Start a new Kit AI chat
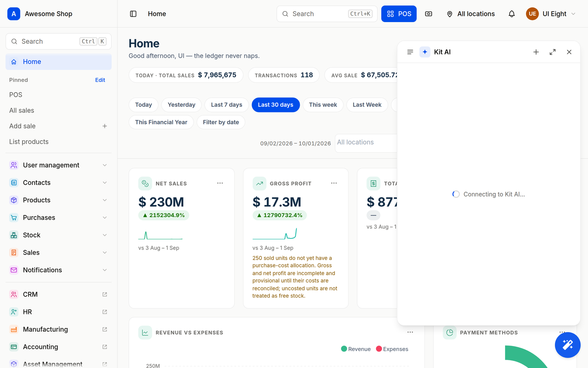The image size is (588, 368). [536, 52]
